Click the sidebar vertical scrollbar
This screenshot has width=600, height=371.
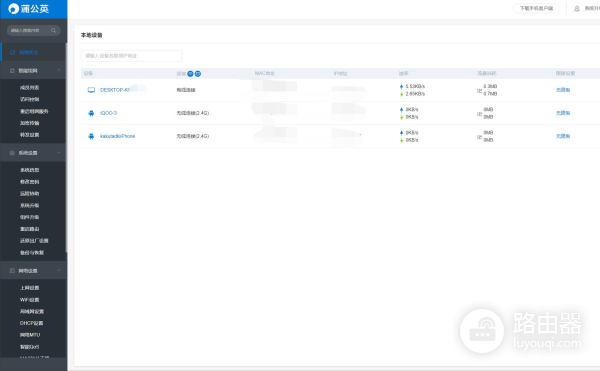66,148
